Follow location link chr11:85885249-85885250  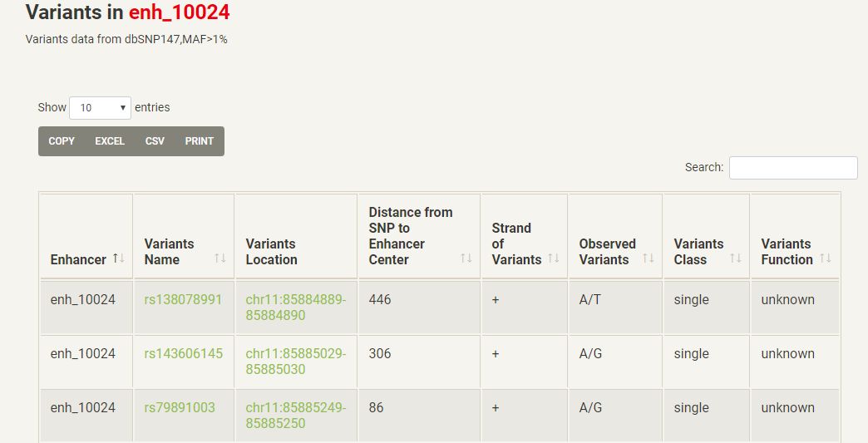point(295,416)
